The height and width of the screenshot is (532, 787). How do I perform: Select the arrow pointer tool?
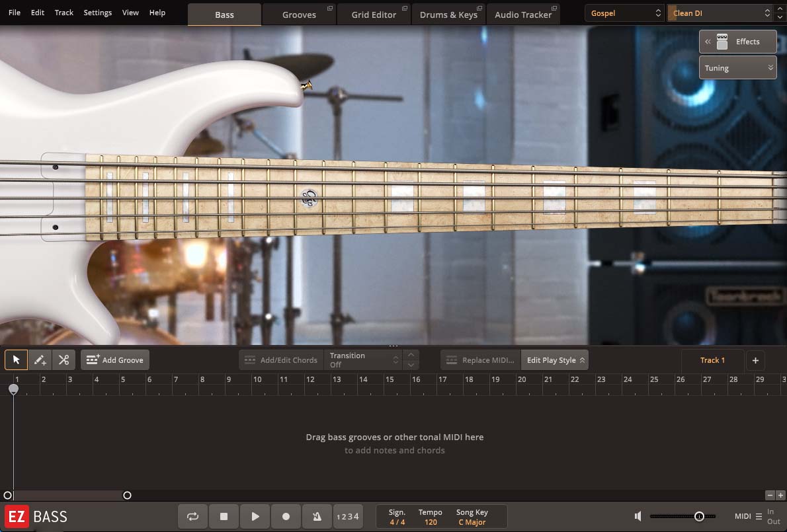click(16, 360)
